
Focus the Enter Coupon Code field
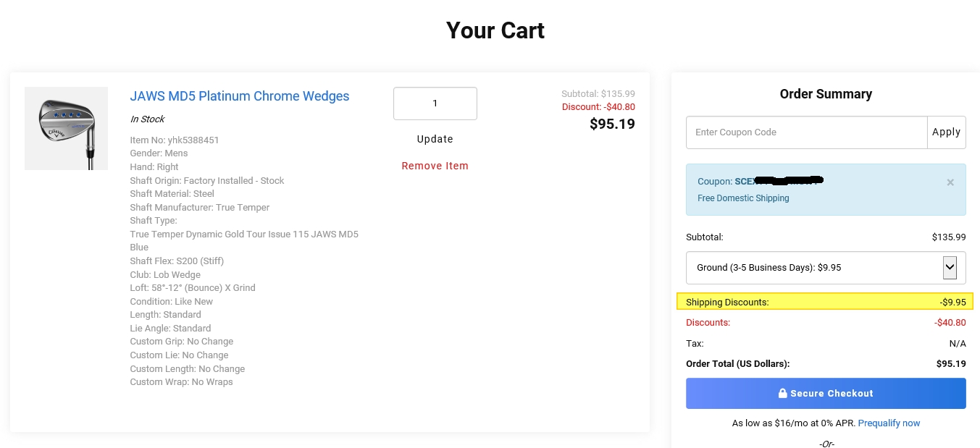point(806,132)
